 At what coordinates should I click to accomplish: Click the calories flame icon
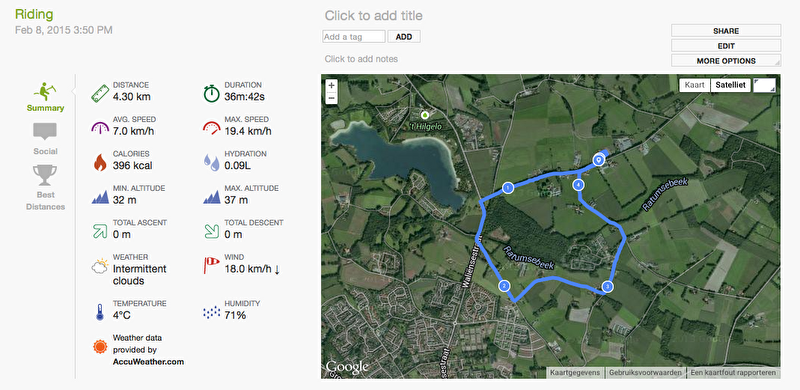click(x=100, y=162)
